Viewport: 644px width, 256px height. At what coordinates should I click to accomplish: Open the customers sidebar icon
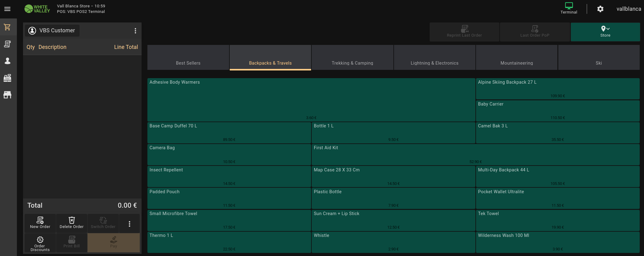point(7,61)
